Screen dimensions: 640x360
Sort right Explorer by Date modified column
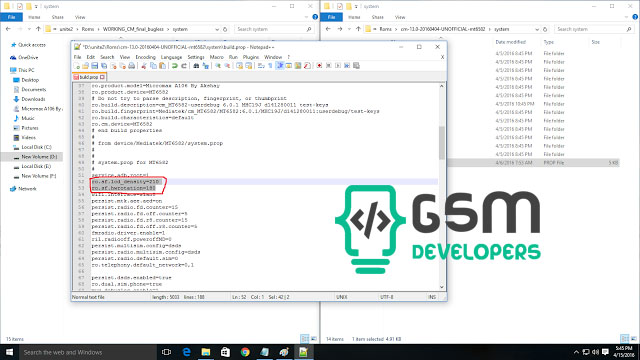pos(511,42)
